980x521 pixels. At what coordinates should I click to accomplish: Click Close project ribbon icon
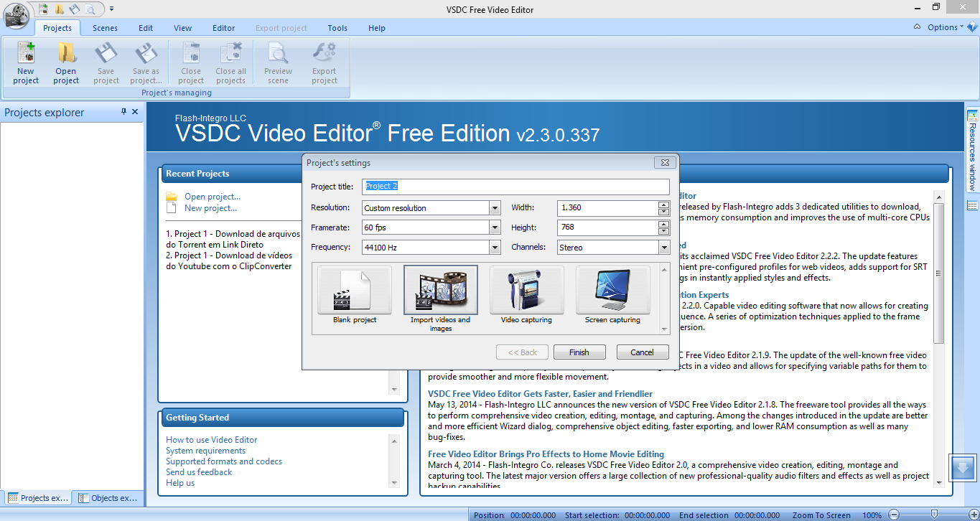tap(191, 63)
